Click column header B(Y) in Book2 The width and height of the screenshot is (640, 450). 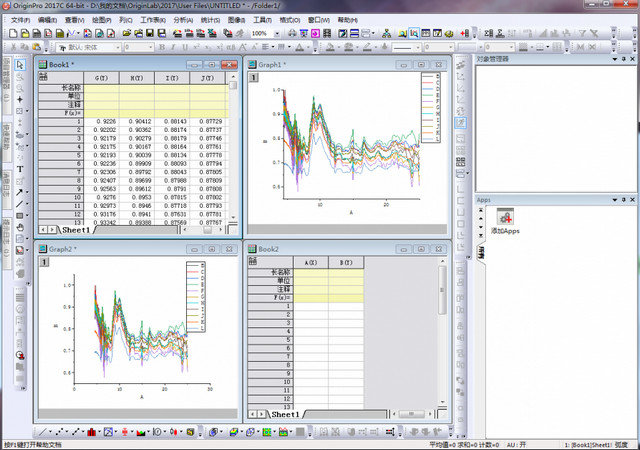click(x=346, y=262)
